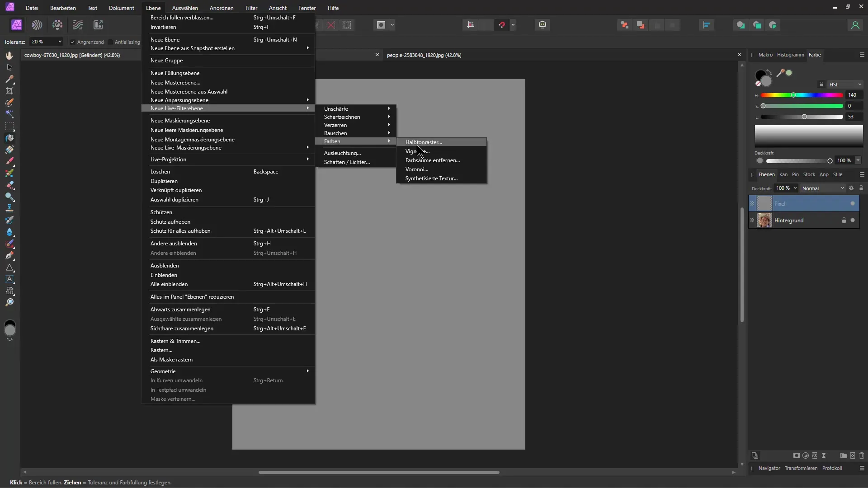Switch to the Photo persona icon
The image size is (868, 488).
pos(17,25)
